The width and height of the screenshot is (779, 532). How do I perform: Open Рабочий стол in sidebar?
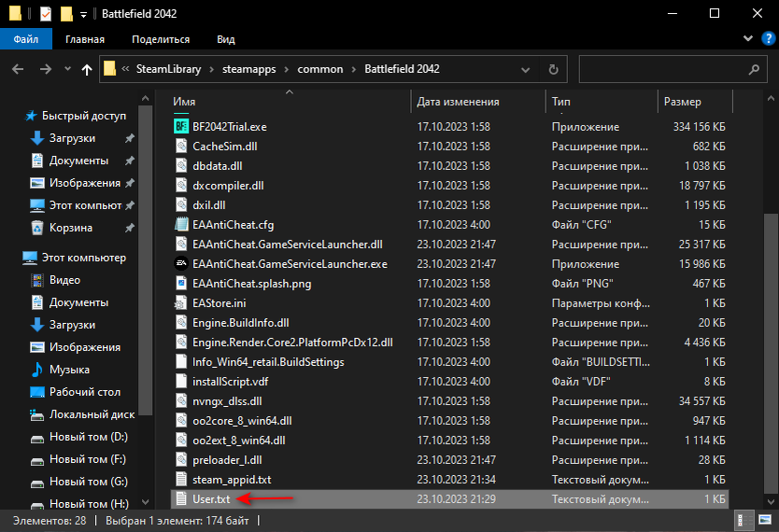[85, 392]
